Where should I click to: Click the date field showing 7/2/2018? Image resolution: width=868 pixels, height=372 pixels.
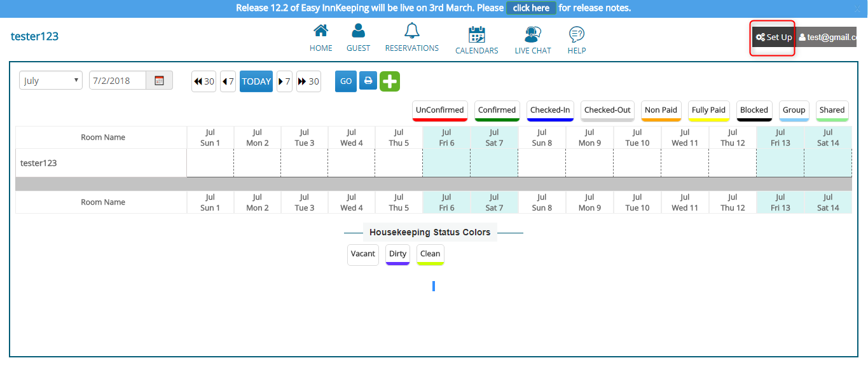click(118, 80)
